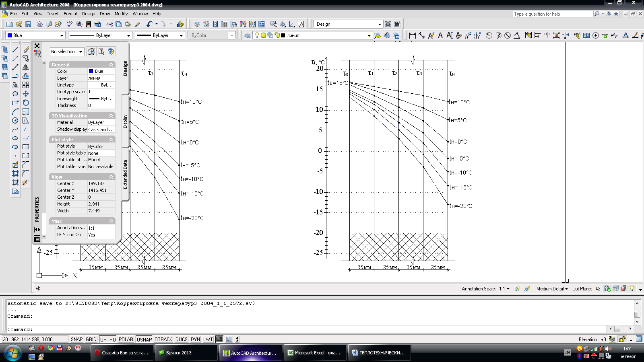Switch to Microsoft Excel taskbar button
Viewport: 644px width, 362px height.
pyautogui.click(x=315, y=353)
